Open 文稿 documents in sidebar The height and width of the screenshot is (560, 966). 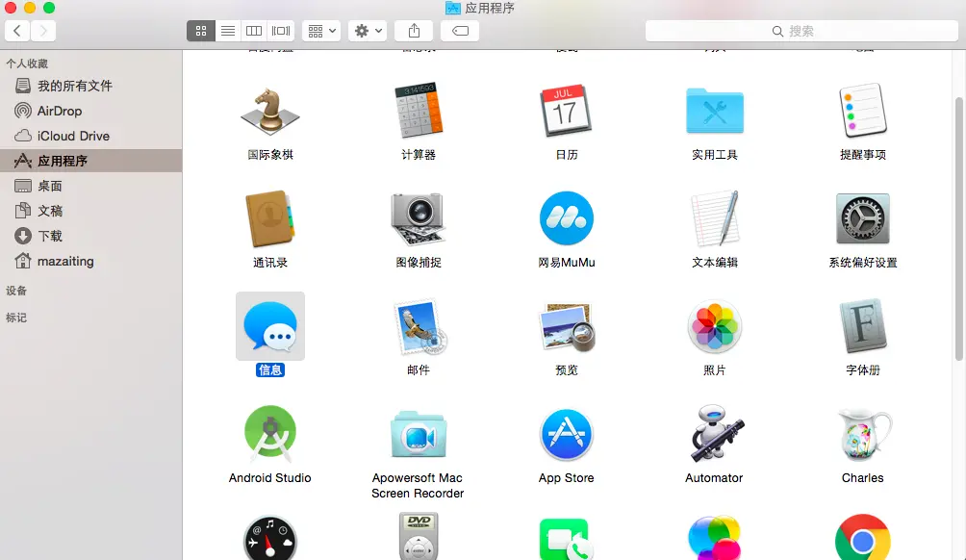[91, 211]
